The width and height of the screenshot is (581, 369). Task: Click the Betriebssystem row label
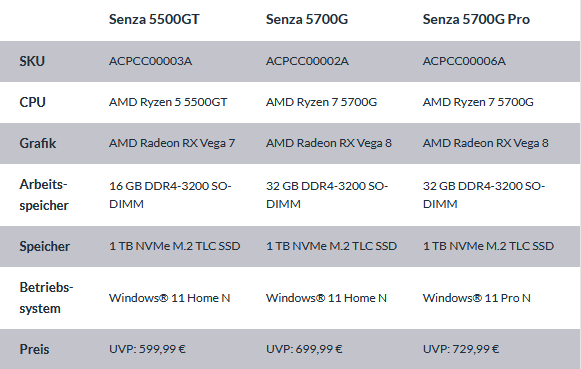pyautogui.click(x=46, y=298)
